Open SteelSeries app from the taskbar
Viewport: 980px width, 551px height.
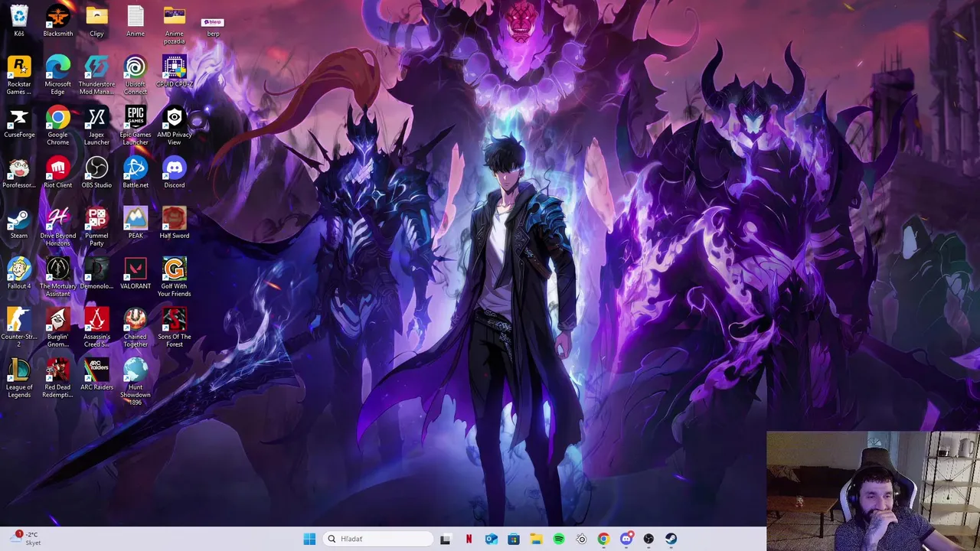581,539
